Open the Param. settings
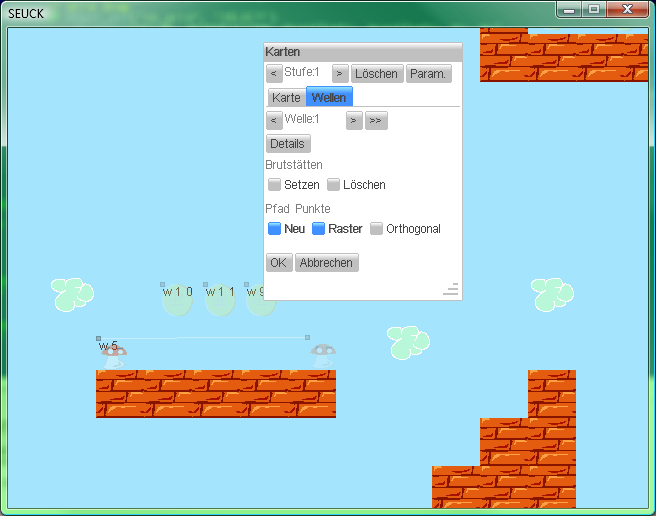The height and width of the screenshot is (516, 656). point(428,74)
